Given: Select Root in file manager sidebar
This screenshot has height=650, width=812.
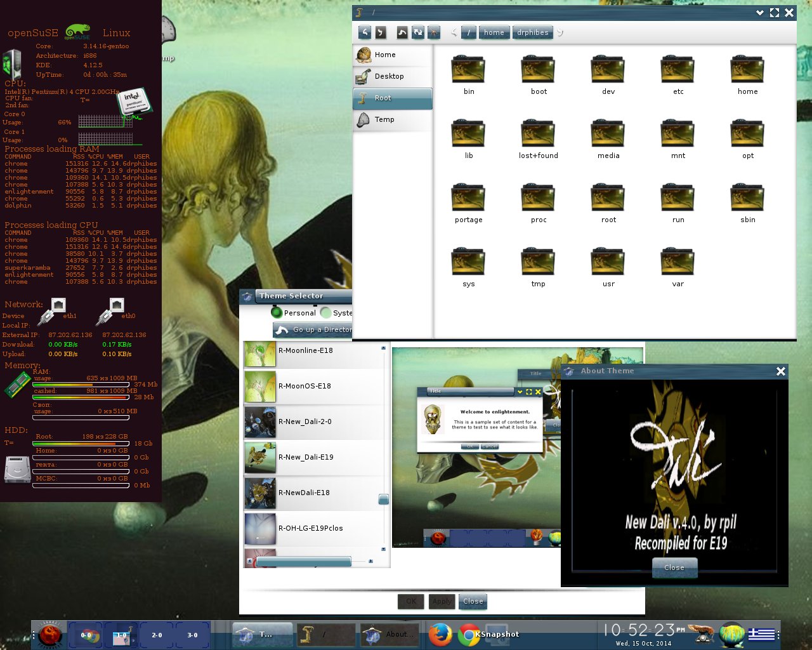Looking at the screenshot, I should point(393,98).
